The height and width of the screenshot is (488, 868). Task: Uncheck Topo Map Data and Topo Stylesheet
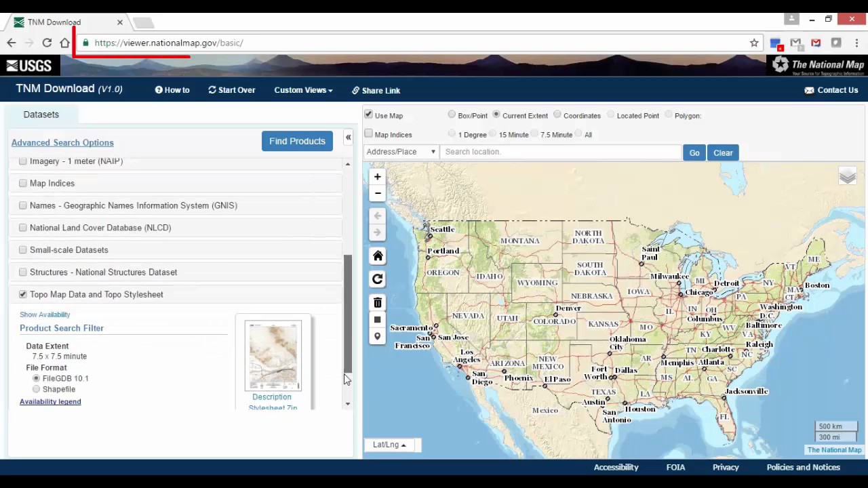23,295
